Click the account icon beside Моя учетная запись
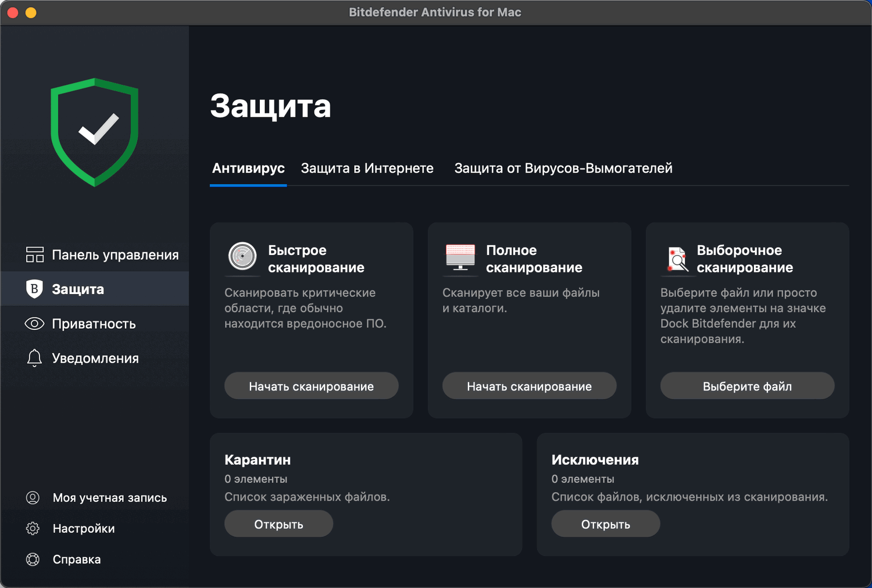Image resolution: width=872 pixels, height=588 pixels. click(x=33, y=498)
